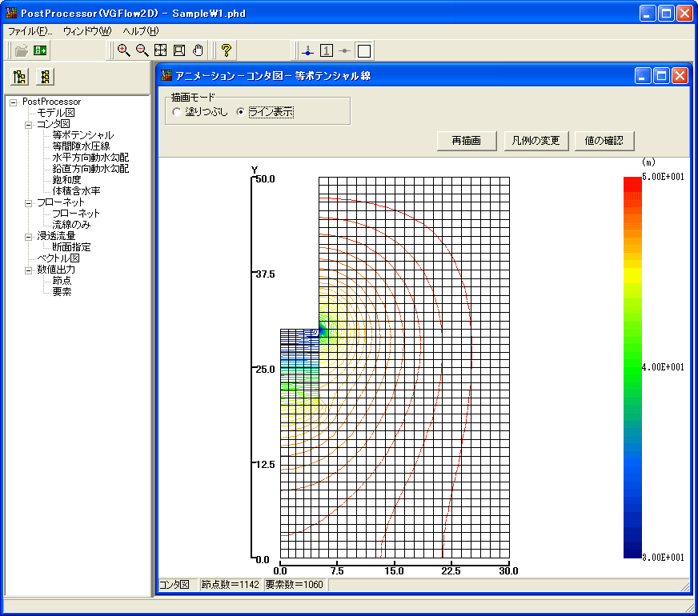Collapse the コンタ図 tree node

pyautogui.click(x=28, y=124)
